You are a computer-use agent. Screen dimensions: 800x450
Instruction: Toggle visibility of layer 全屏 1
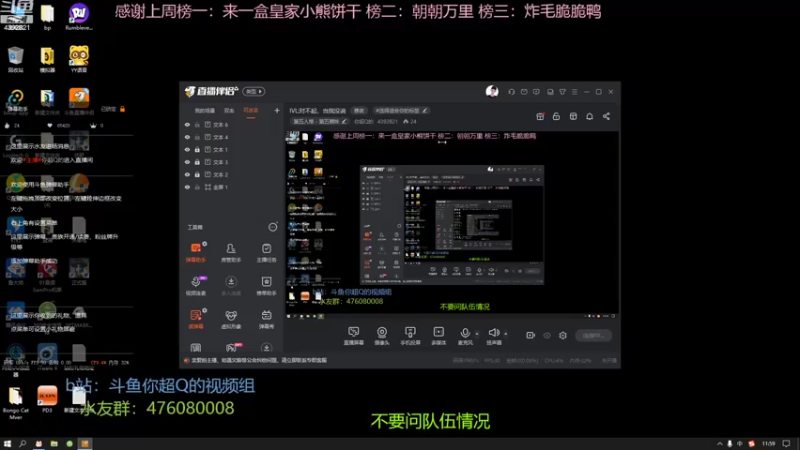point(187,187)
